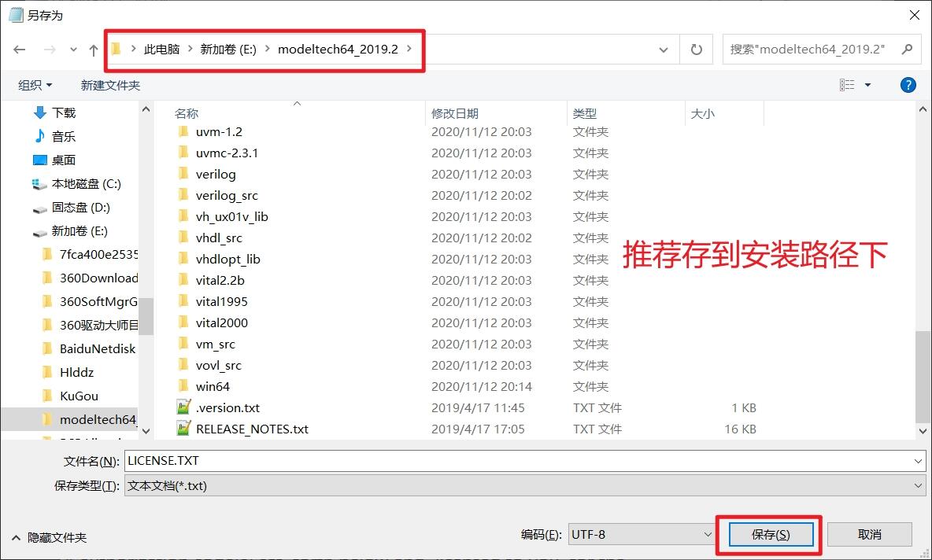The height and width of the screenshot is (560, 932).
Task: Select 此电脑 in the breadcrumb path
Action: pyautogui.click(x=161, y=50)
